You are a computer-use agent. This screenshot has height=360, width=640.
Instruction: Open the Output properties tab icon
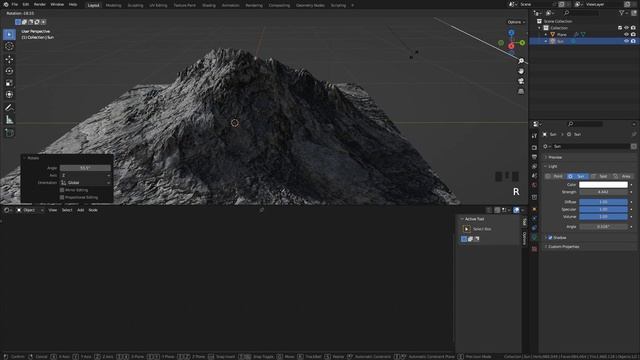(534, 157)
